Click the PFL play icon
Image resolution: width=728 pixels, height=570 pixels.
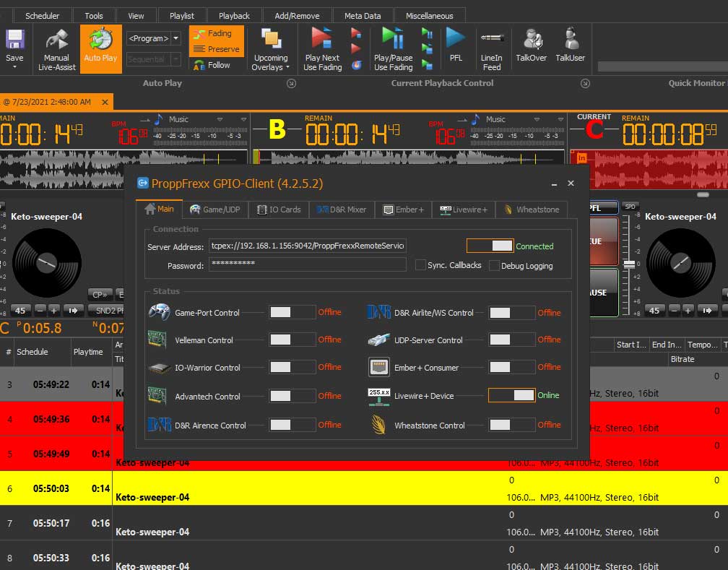tap(456, 38)
